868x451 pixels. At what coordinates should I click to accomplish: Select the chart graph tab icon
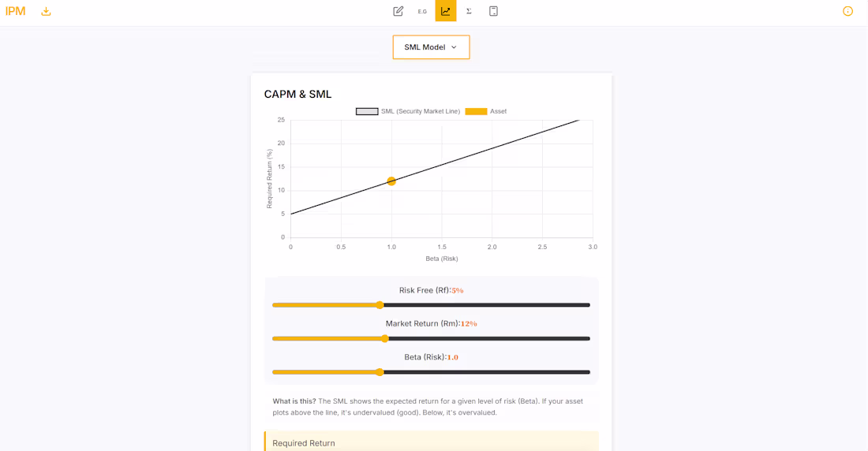(446, 11)
